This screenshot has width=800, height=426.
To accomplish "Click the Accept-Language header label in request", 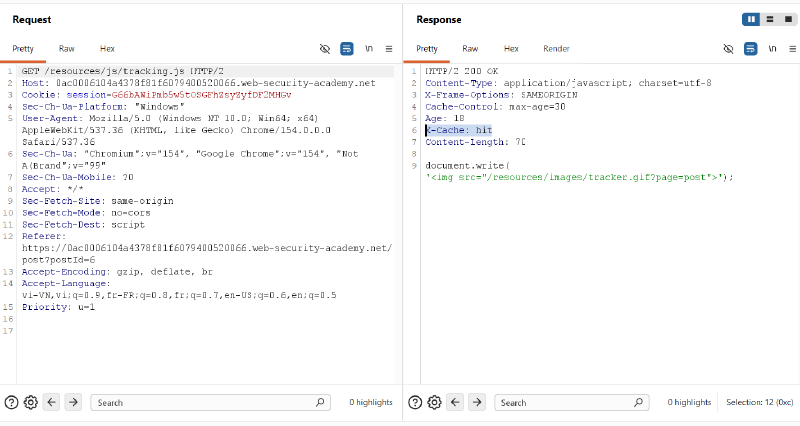I will click(x=66, y=284).
